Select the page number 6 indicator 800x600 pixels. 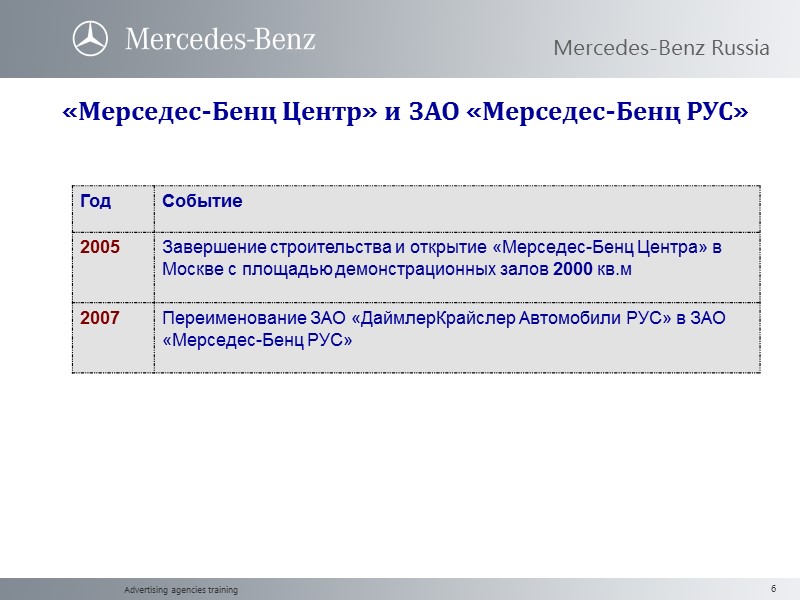(x=775, y=589)
